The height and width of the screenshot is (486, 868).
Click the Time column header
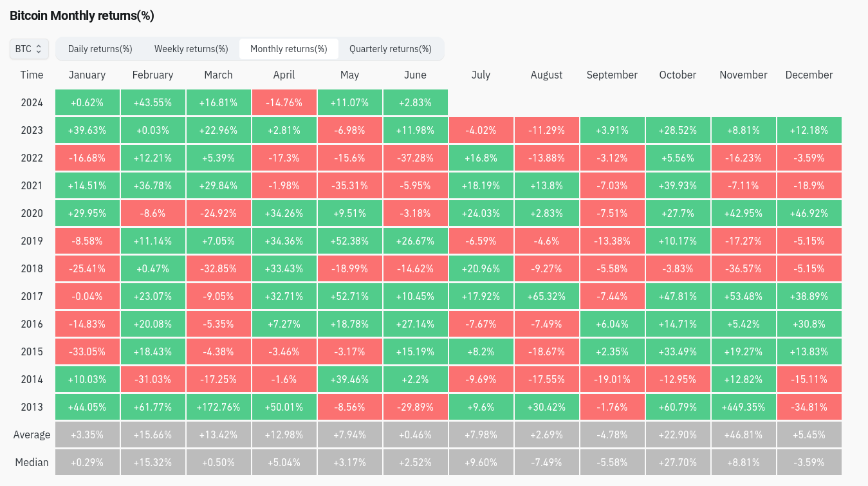pos(32,75)
